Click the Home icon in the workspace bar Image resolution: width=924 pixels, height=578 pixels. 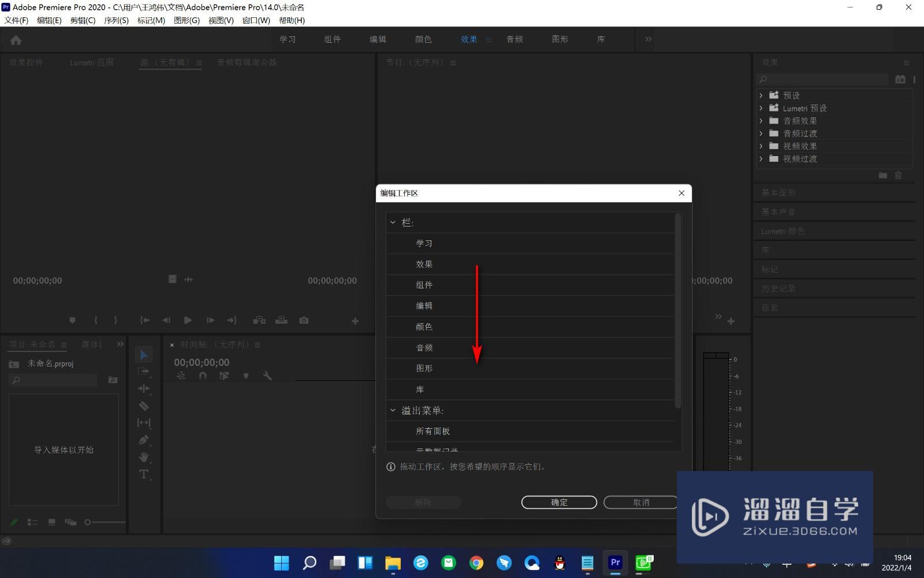(16, 40)
